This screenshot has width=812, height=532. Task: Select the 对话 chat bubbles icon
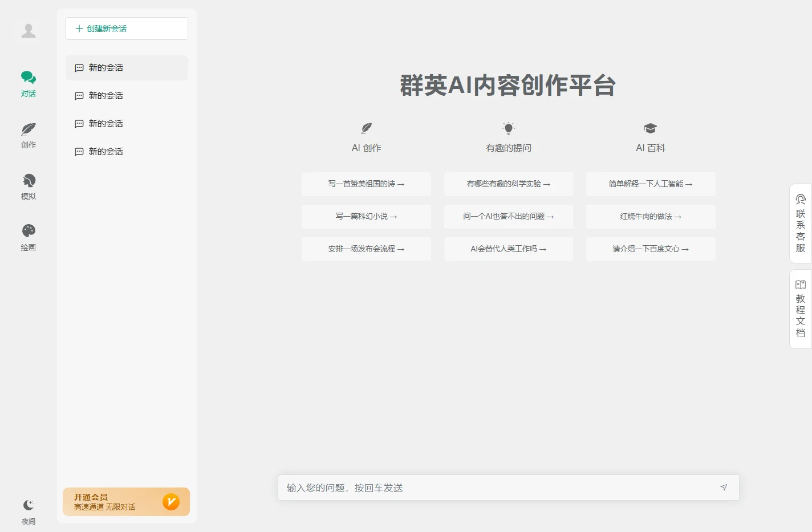(x=29, y=78)
